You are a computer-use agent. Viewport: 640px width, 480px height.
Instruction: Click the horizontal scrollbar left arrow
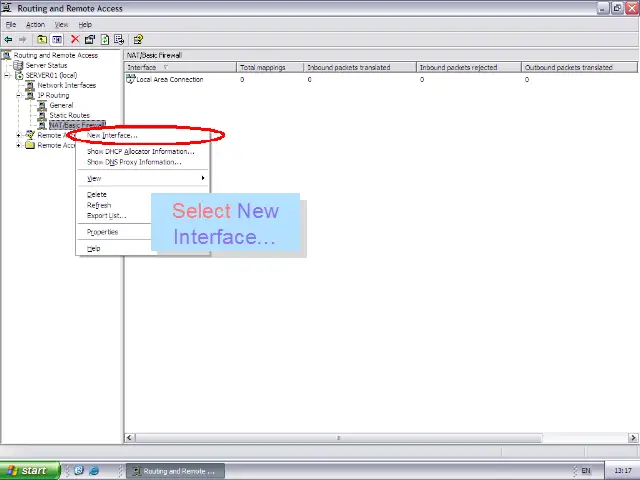click(129, 438)
